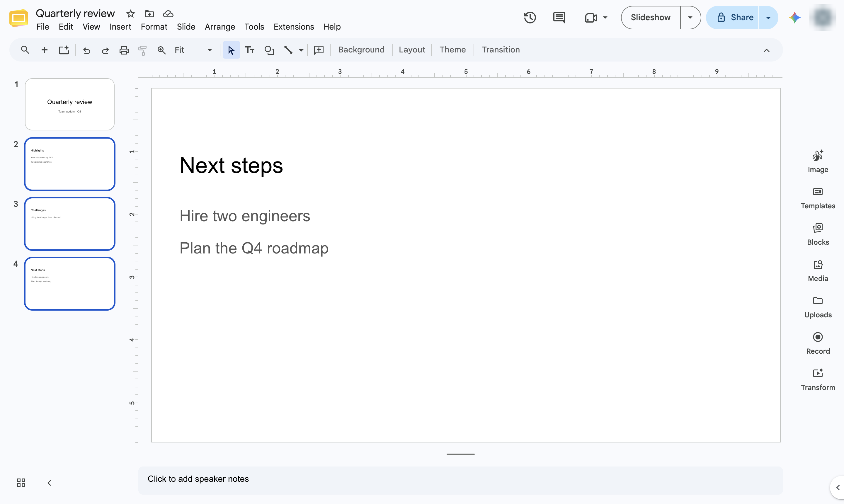Click the move to folder icon
Viewport: 844px width, 504px height.
[149, 14]
